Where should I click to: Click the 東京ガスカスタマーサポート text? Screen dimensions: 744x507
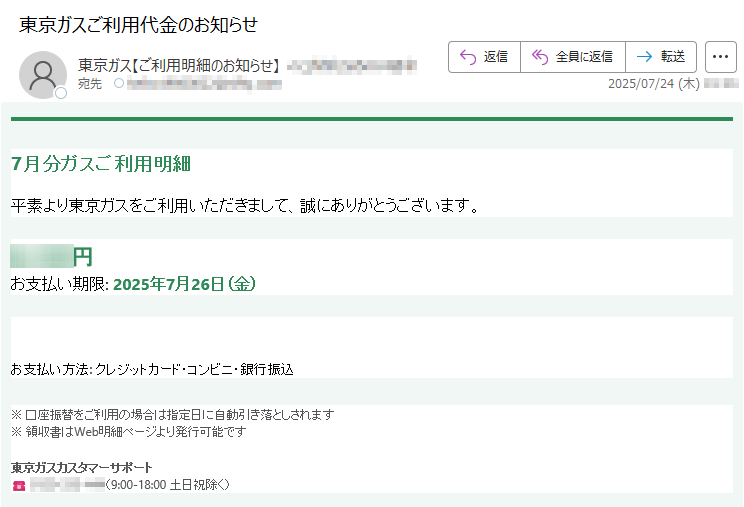[81, 468]
